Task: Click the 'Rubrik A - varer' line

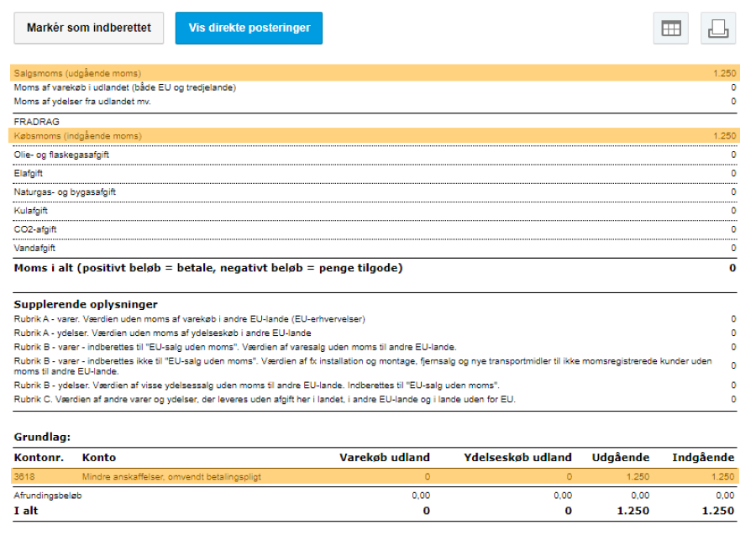Action: click(190, 319)
